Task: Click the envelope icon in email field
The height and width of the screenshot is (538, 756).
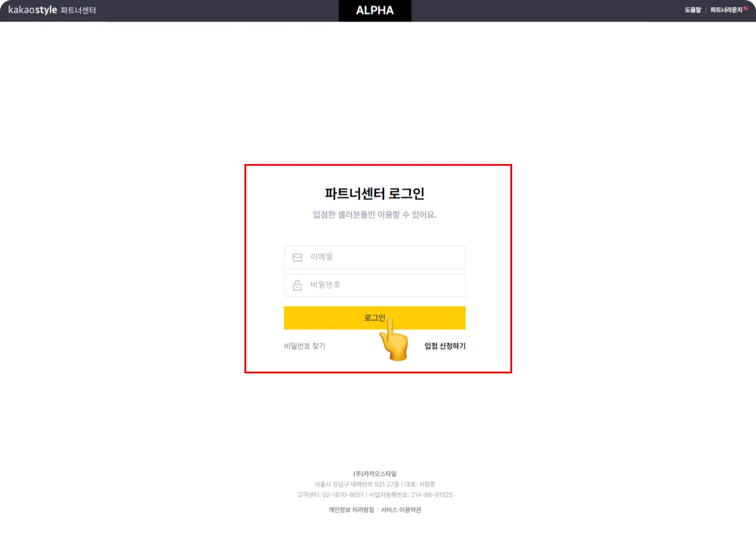Action: tap(297, 257)
